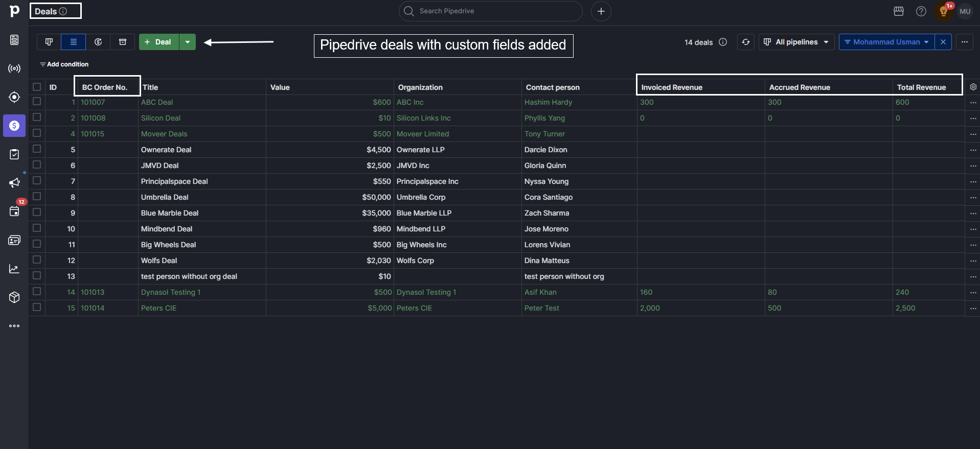This screenshot has height=449, width=980.
Task: Check the Silicon Deal row checkbox
Action: click(x=37, y=117)
